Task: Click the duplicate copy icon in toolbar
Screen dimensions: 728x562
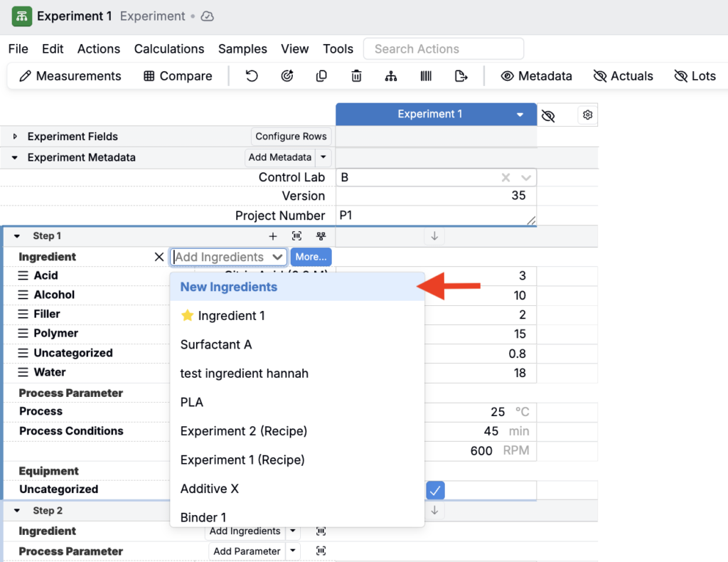Action: click(x=321, y=76)
